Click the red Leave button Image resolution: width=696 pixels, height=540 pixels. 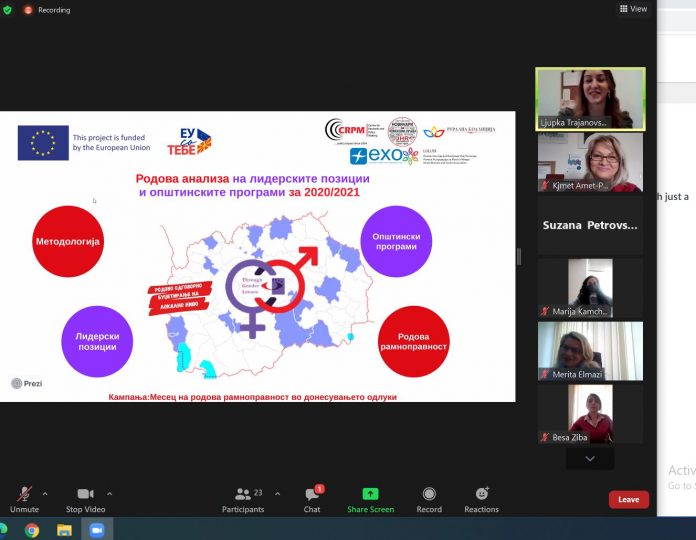[628, 499]
